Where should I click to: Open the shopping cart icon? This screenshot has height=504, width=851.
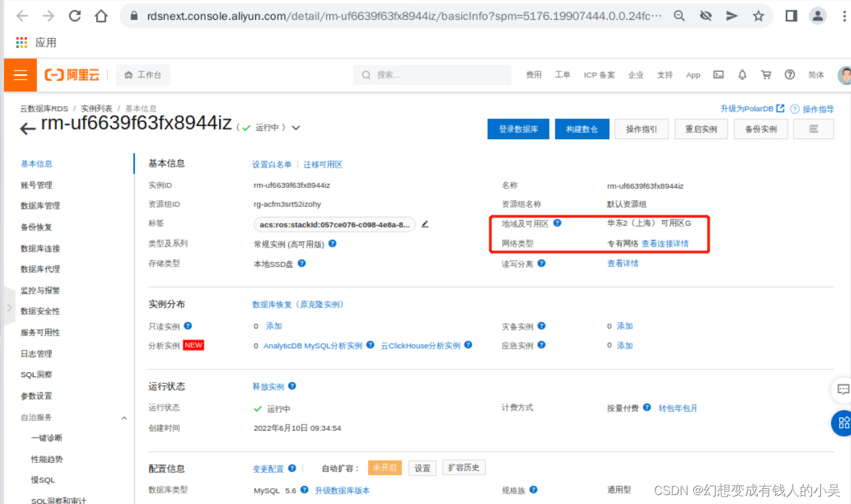(766, 75)
